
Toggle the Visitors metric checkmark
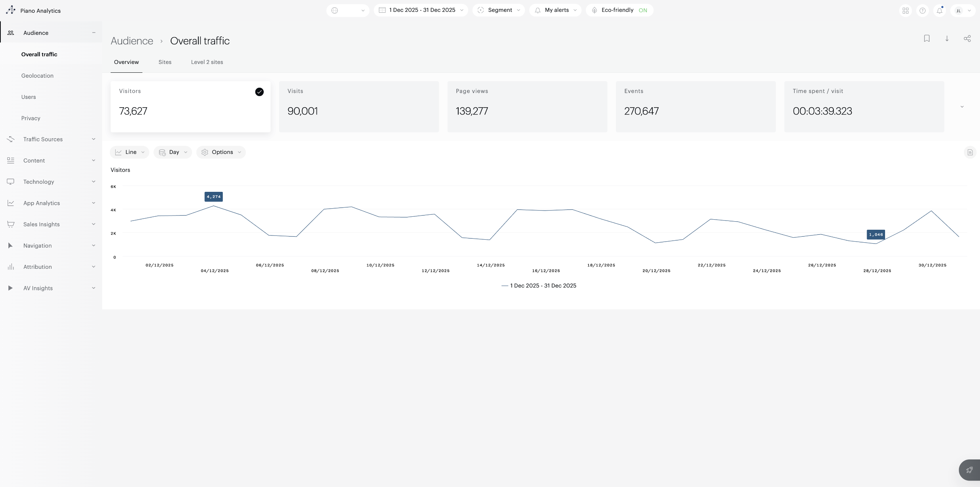(x=259, y=92)
